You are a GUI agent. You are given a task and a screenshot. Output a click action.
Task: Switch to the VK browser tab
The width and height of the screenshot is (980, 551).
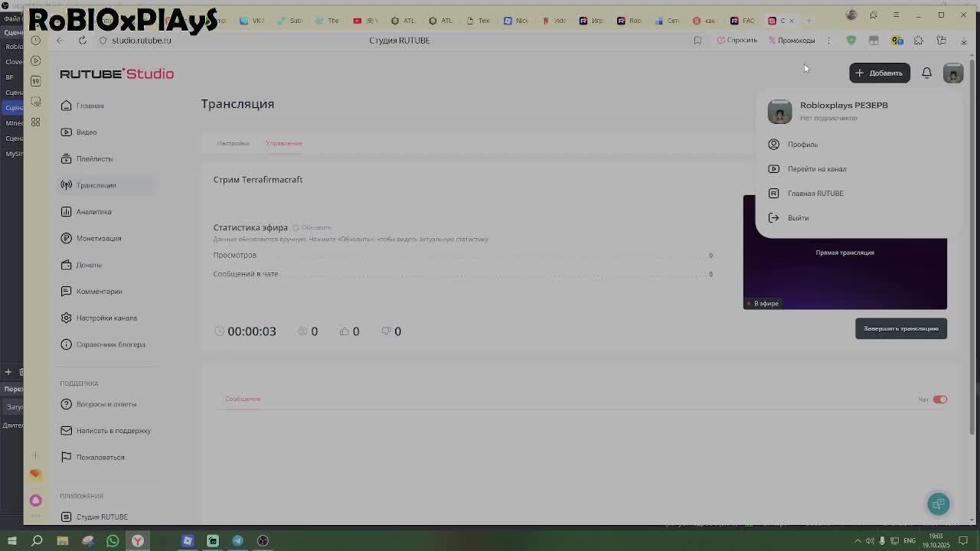pos(251,21)
